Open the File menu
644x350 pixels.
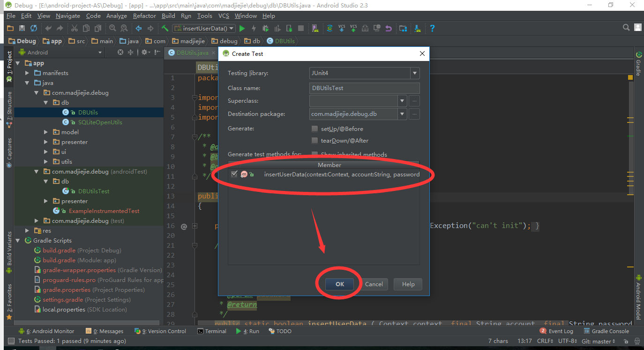pyautogui.click(x=11, y=15)
